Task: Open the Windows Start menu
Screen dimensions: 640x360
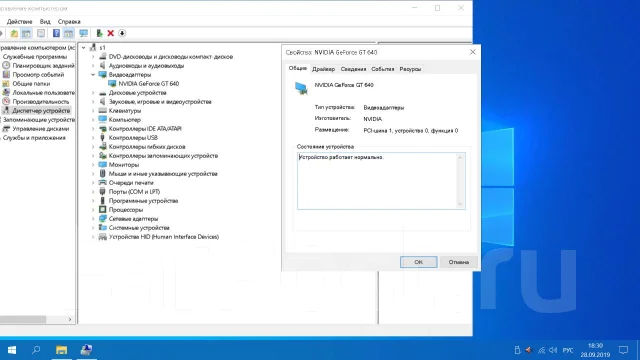Action: click(12, 350)
